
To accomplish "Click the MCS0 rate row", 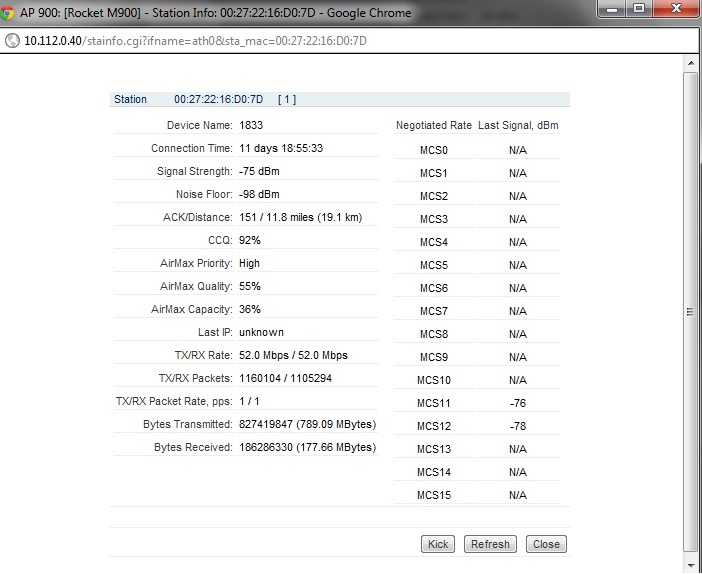I will coord(477,150).
